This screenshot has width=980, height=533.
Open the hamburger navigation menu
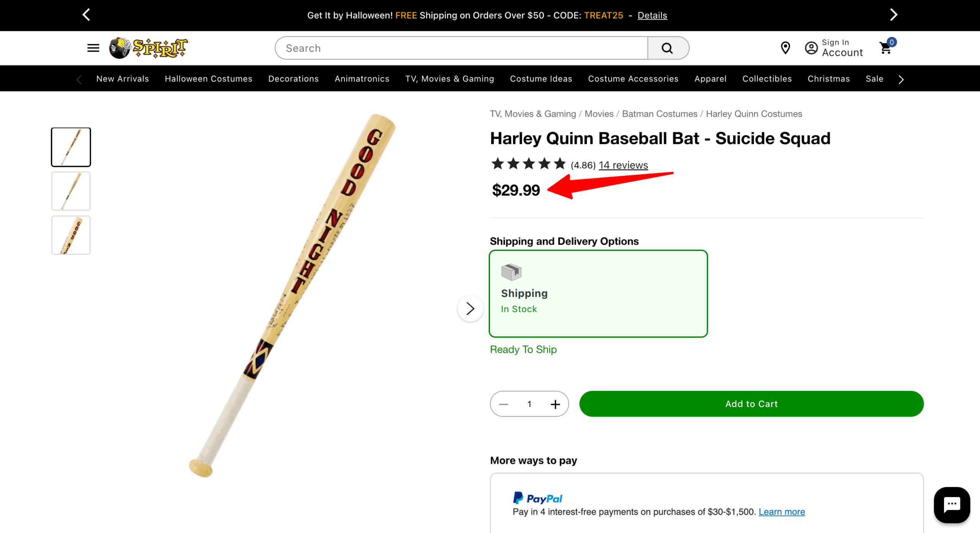(93, 48)
